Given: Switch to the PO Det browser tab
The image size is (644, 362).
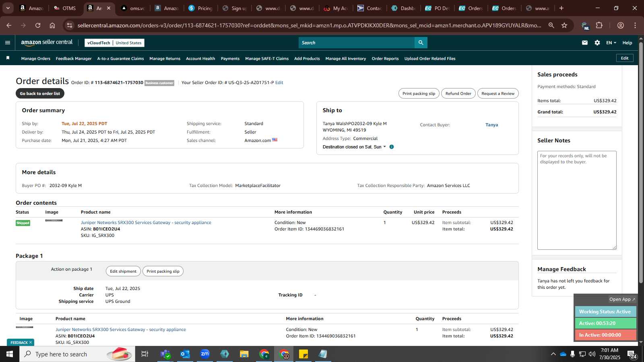Looking at the screenshot, I should [x=437, y=8].
